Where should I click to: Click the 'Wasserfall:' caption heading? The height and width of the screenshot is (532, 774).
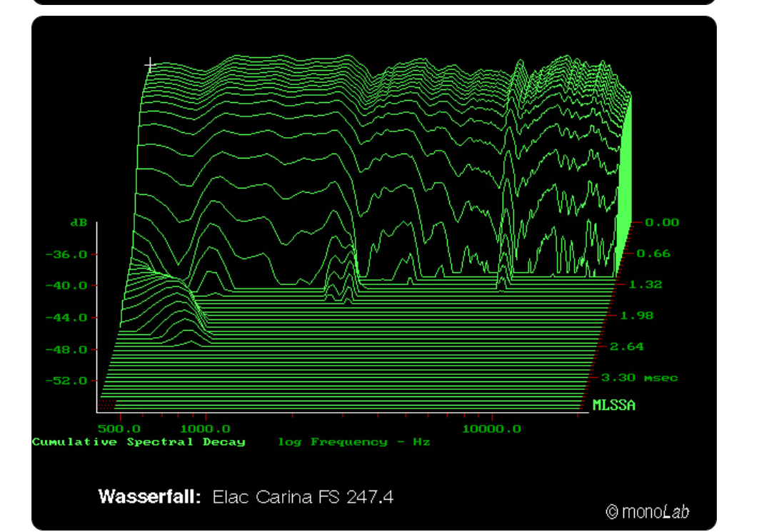(149, 496)
